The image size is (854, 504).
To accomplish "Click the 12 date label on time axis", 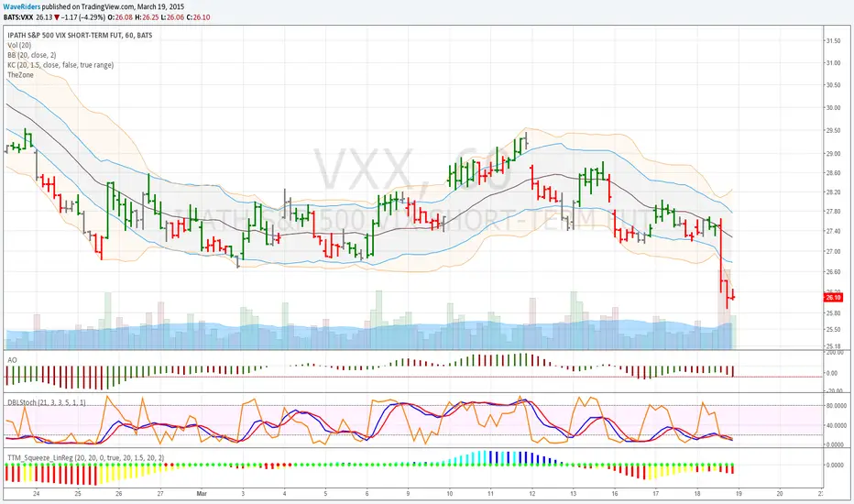I will coord(532,494).
